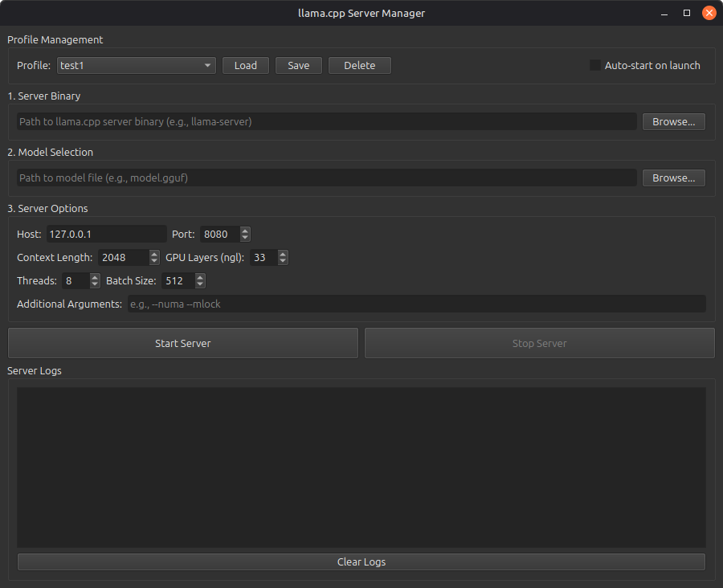The width and height of the screenshot is (723, 588).
Task: Start the llama.cpp server
Action: tap(182, 343)
